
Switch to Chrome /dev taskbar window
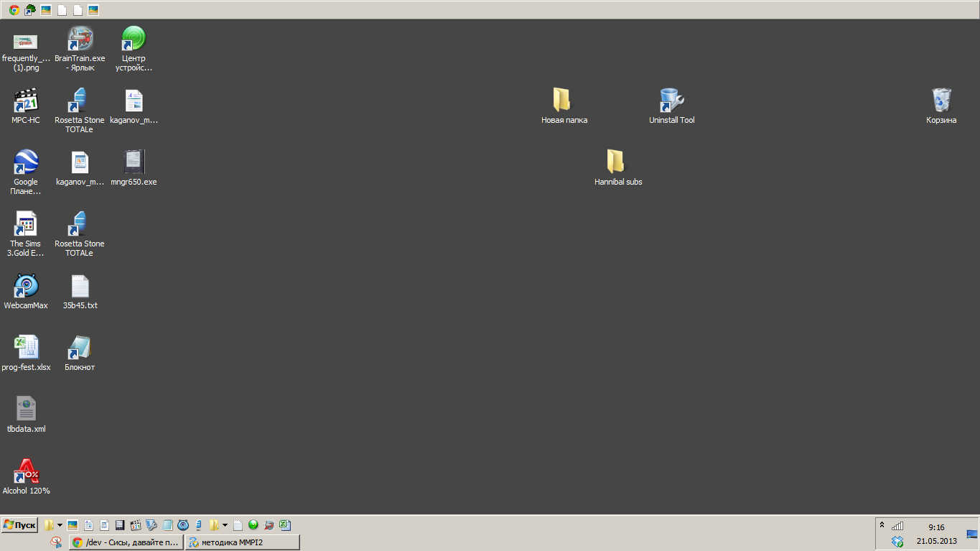pyautogui.click(x=126, y=542)
